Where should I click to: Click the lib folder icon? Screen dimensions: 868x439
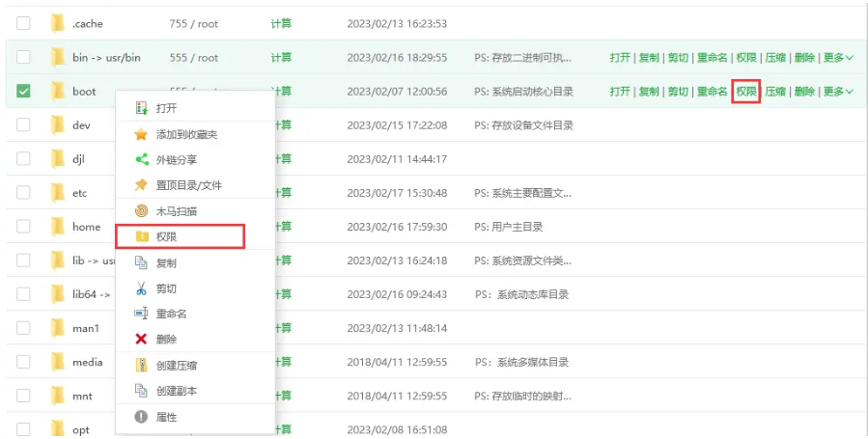[57, 261]
